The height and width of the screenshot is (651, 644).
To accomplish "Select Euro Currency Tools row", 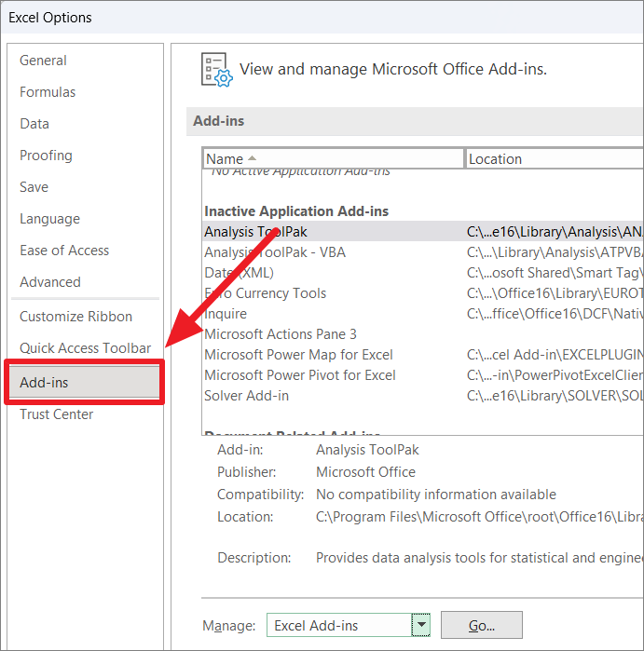I will coord(423,293).
